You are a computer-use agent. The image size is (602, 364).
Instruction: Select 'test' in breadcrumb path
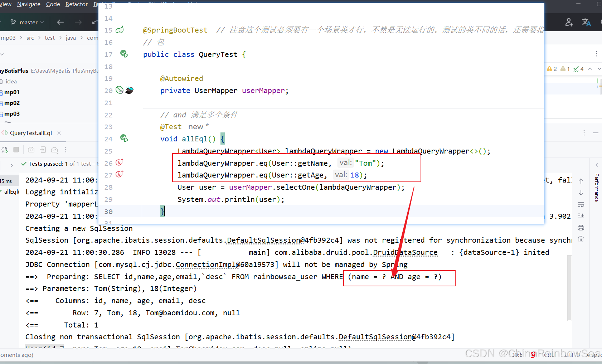coord(50,38)
